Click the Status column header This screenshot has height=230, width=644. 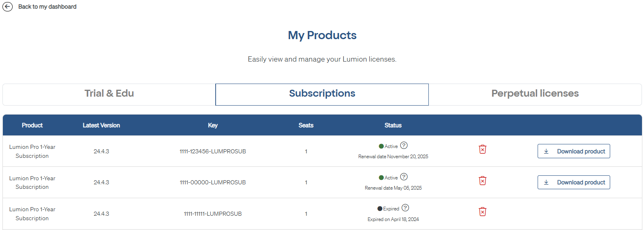pyautogui.click(x=393, y=125)
